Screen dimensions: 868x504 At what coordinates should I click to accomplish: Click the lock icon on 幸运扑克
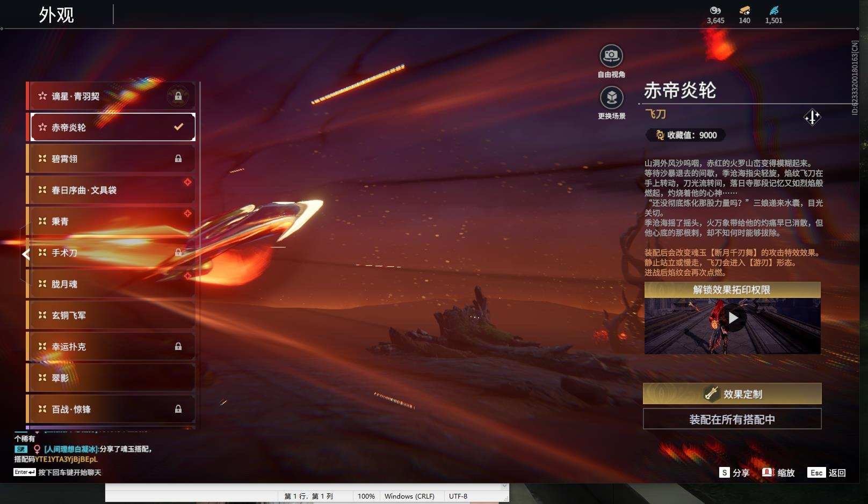(x=178, y=346)
